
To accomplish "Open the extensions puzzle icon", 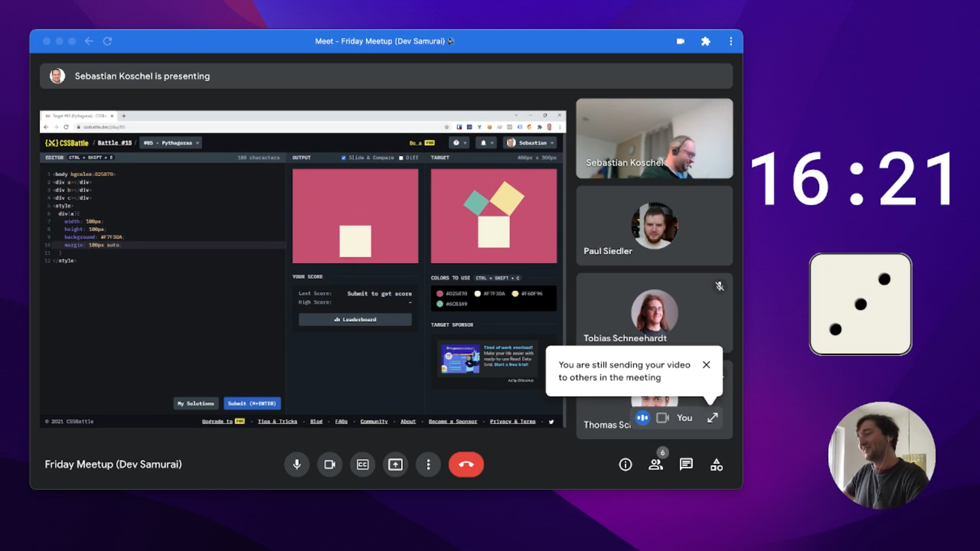I will [x=706, y=41].
